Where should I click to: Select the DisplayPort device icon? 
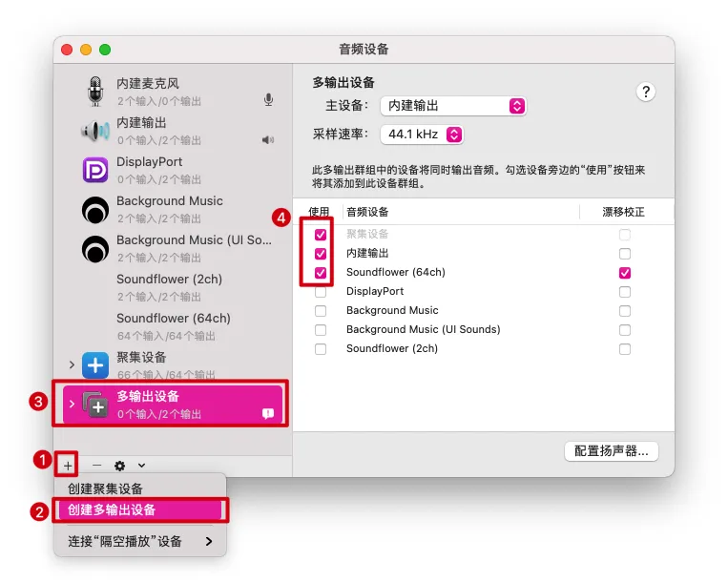click(x=95, y=170)
